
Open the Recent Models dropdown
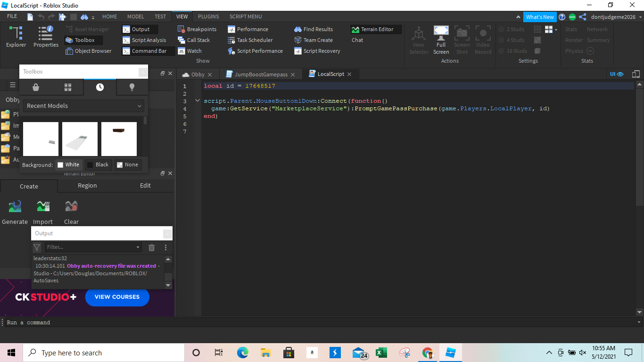[x=84, y=106]
